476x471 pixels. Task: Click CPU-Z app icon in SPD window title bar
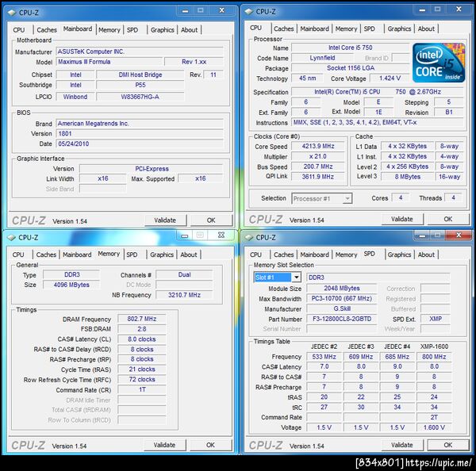click(248, 237)
